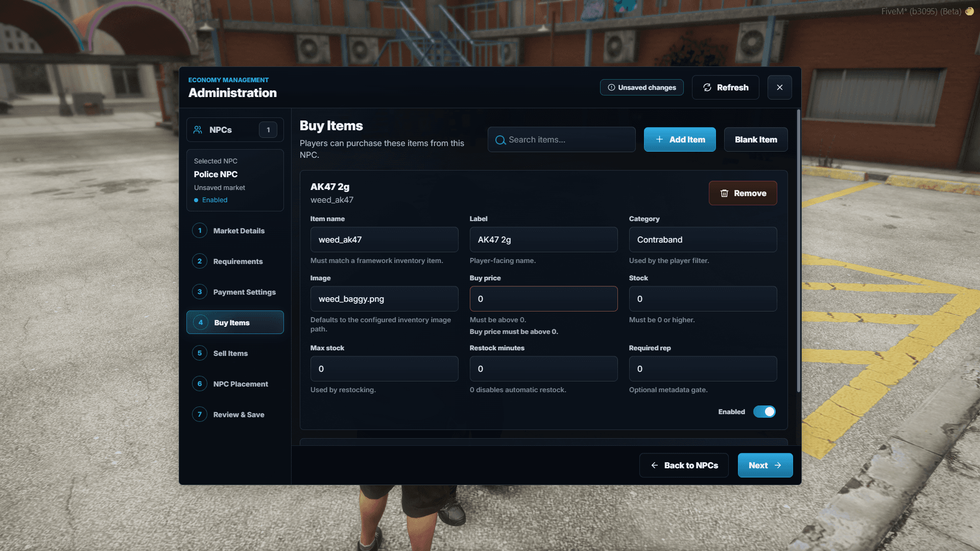This screenshot has height=551, width=980.
Task: Click the left arrow on Back to NPCs
Action: (x=654, y=465)
